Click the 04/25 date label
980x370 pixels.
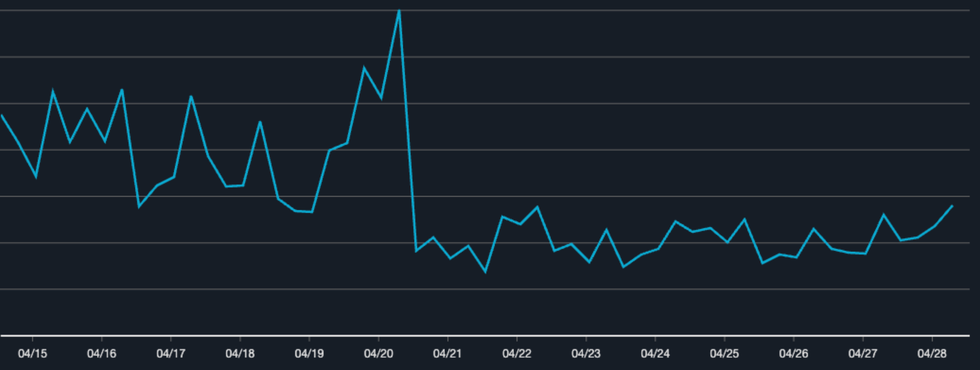point(724,354)
